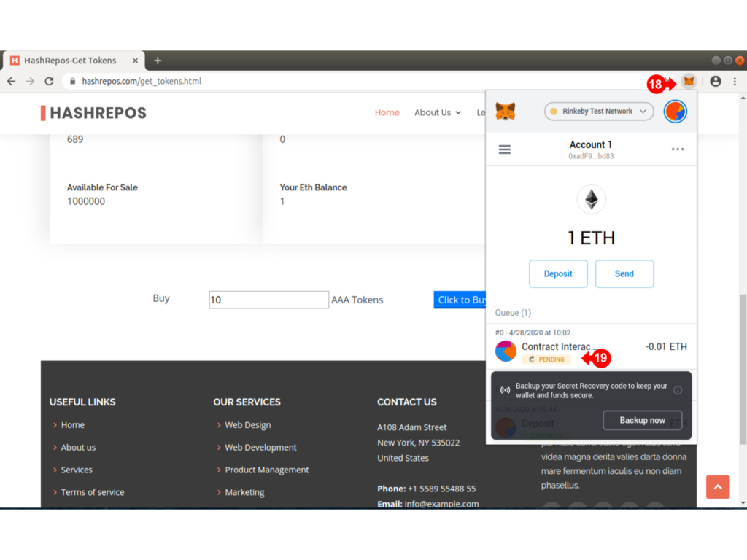Click the address bar URL
This screenshot has height=560, width=747.
point(142,82)
